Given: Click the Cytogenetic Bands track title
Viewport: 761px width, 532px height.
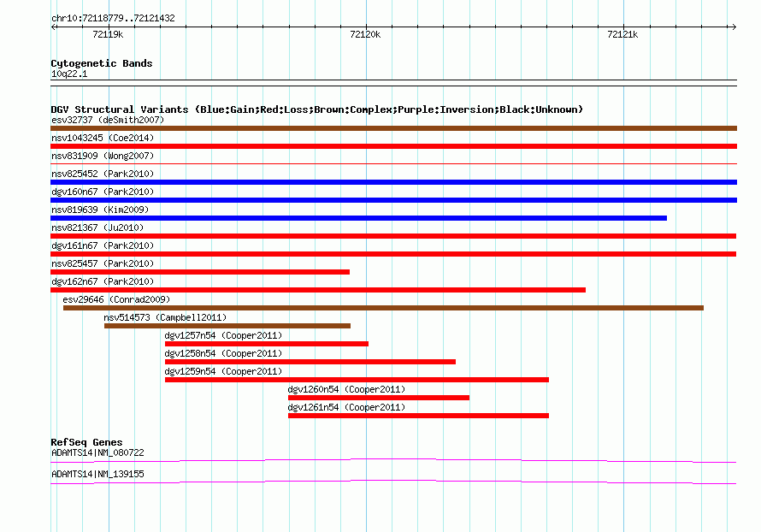Looking at the screenshot, I should click(x=102, y=63).
